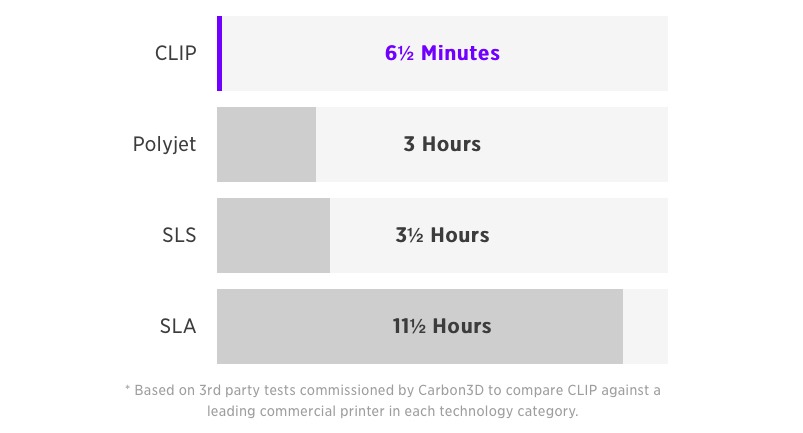This screenshot has height=433, width=803.
Task: Click empty SLS track right of "3½ Hours"
Action: pos(580,236)
